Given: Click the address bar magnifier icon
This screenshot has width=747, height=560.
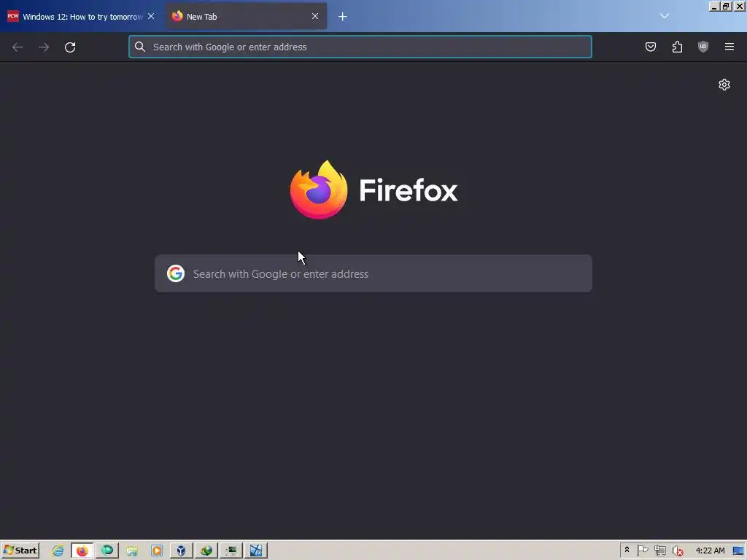Looking at the screenshot, I should click(139, 47).
